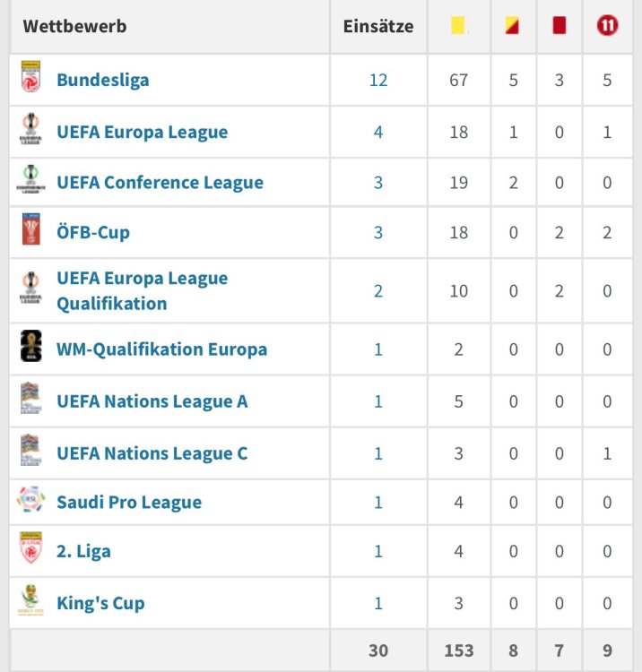Click the ÖFB-Cup trophy icon

[30, 232]
